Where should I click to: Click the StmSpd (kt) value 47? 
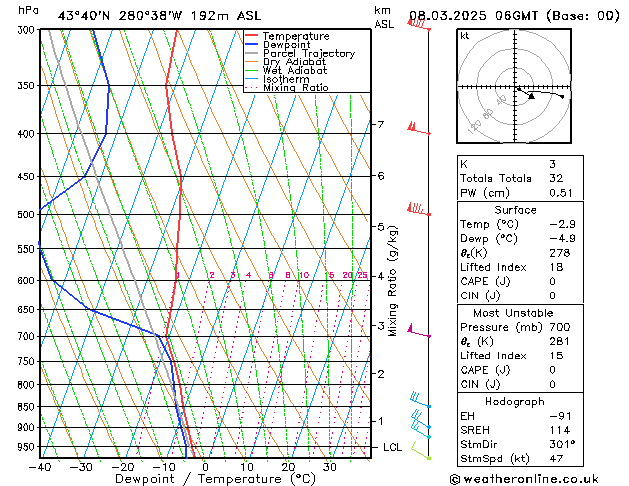(556, 458)
